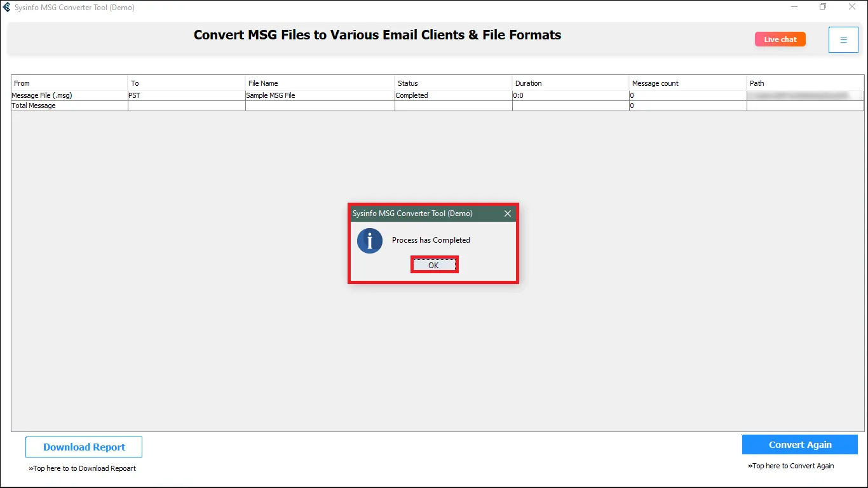
Task: Restore down the main application window
Action: [x=823, y=7]
